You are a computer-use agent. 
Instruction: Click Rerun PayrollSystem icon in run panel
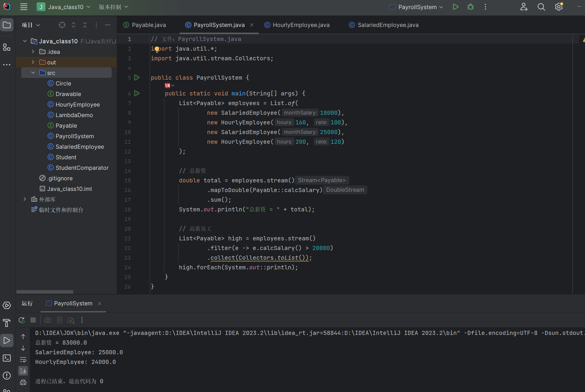point(22,320)
